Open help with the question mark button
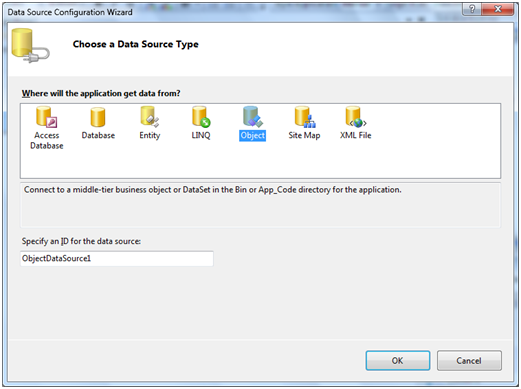Viewport: 521px width, 389px height. [472, 9]
